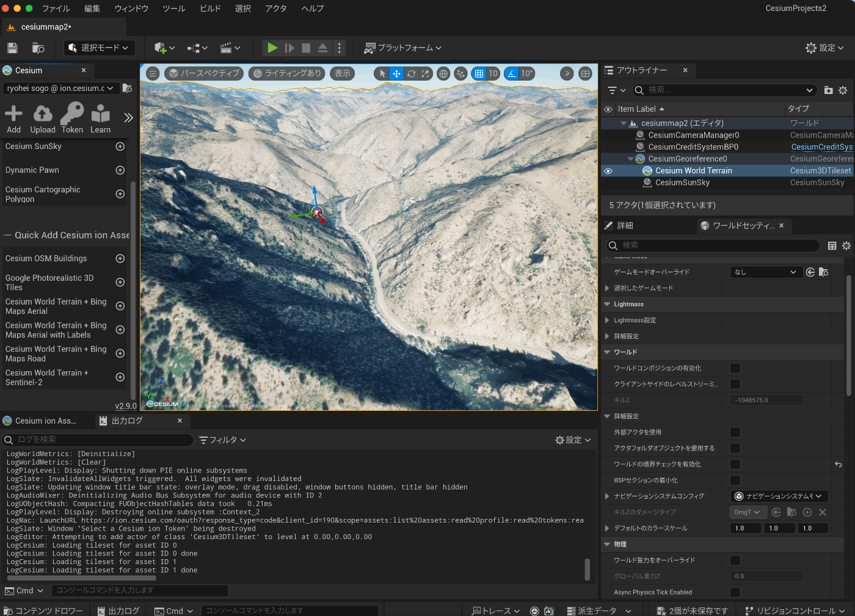Choose the Rotate objects tool
Image resolution: width=855 pixels, height=616 pixels.
tap(411, 73)
